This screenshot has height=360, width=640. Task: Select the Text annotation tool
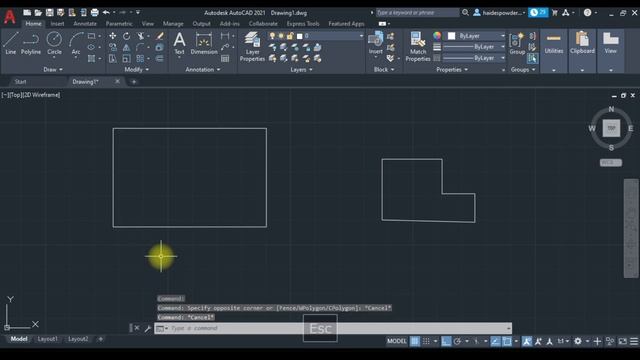(x=179, y=43)
